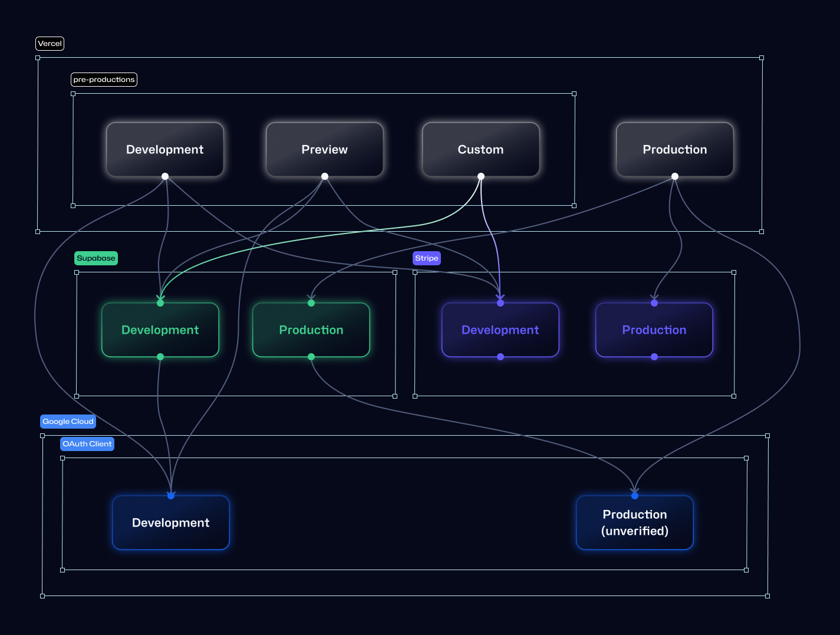The image size is (840, 635).
Task: Click the corner handle of the pre-productions frame
Action: tap(73, 93)
